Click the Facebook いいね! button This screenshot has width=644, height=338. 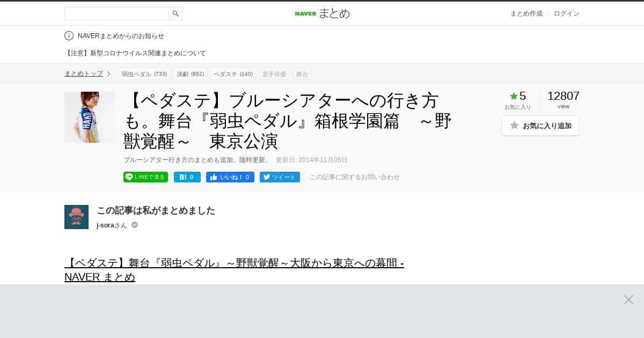[x=230, y=177]
